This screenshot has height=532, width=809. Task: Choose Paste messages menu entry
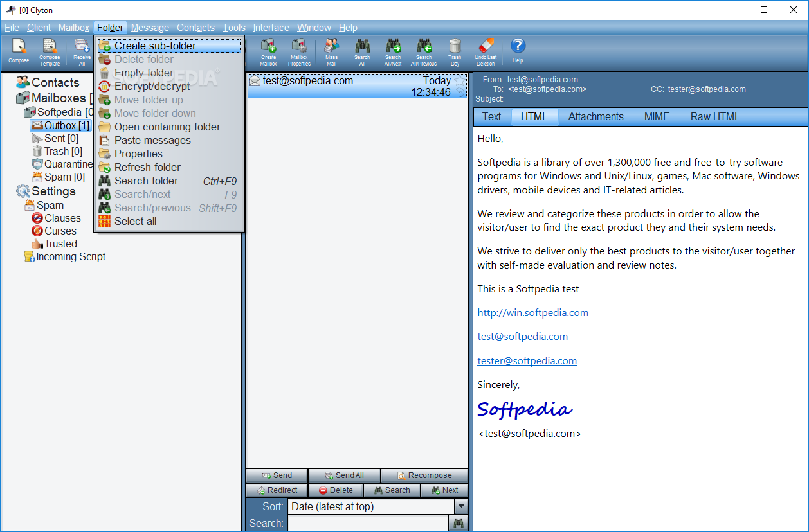point(169,140)
